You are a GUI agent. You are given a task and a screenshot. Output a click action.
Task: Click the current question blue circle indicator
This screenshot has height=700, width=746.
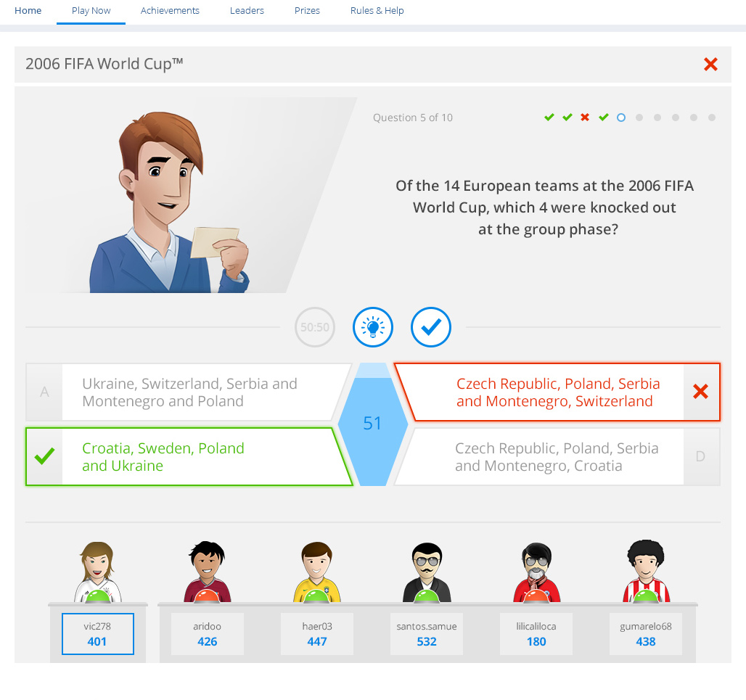[x=621, y=118]
